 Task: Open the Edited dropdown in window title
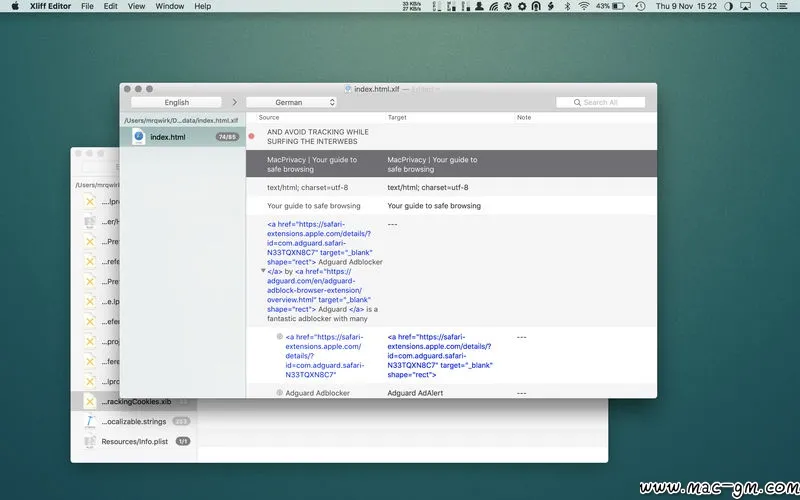pyautogui.click(x=425, y=89)
